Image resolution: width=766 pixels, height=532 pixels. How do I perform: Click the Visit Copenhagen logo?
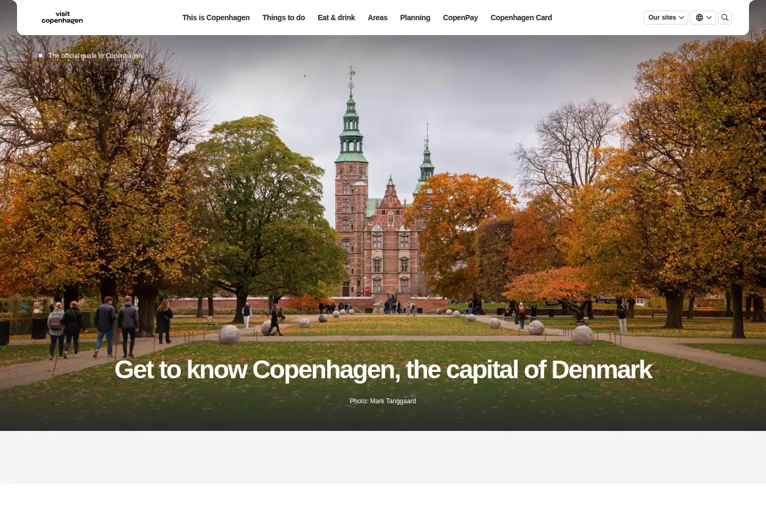[62, 18]
